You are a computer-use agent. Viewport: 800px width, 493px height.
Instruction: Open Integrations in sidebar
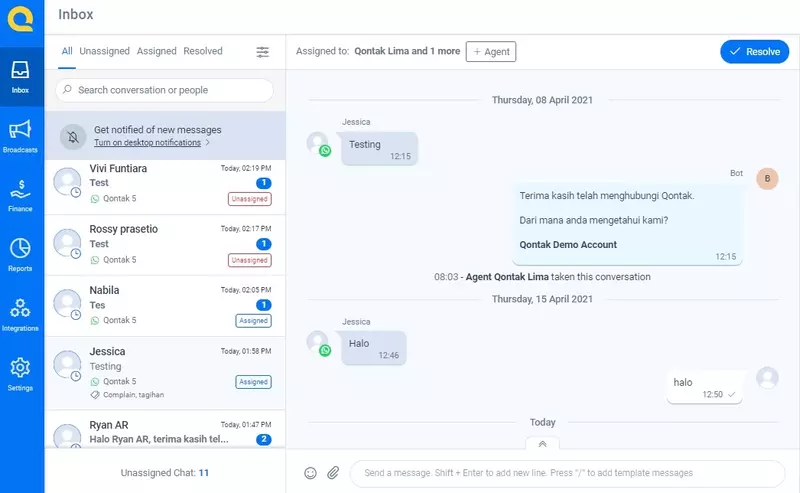pyautogui.click(x=21, y=312)
